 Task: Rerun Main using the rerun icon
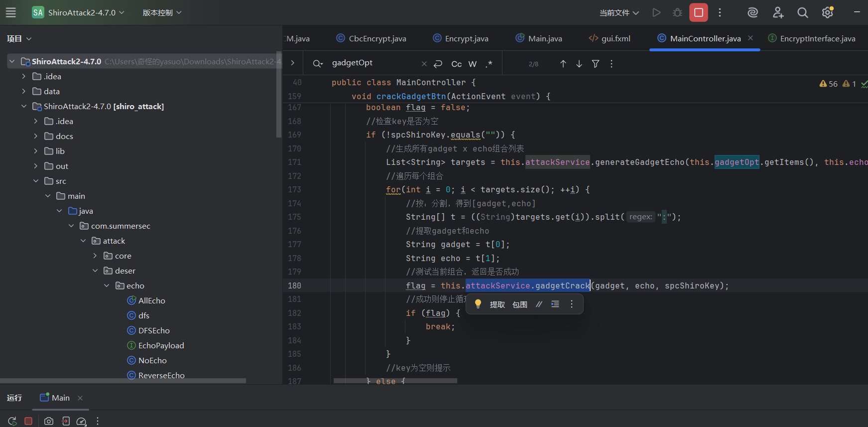(x=12, y=421)
